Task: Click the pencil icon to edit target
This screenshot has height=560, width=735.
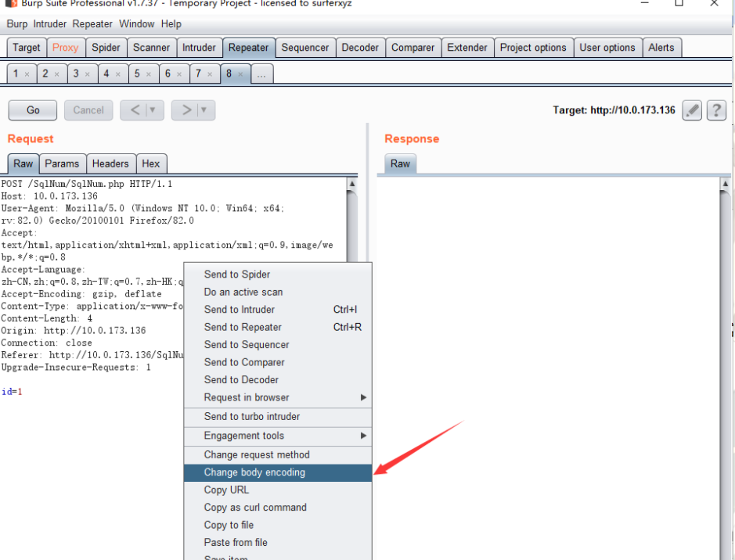Action: tap(692, 110)
